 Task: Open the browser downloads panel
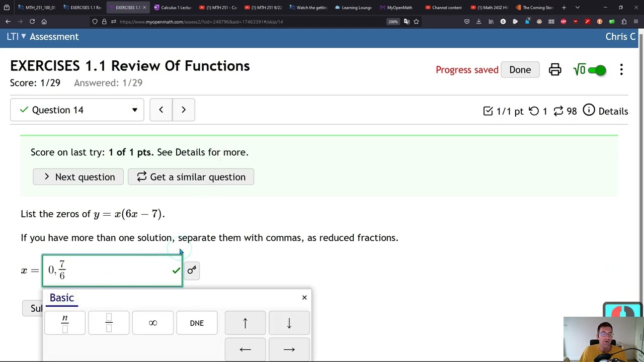click(478, 22)
